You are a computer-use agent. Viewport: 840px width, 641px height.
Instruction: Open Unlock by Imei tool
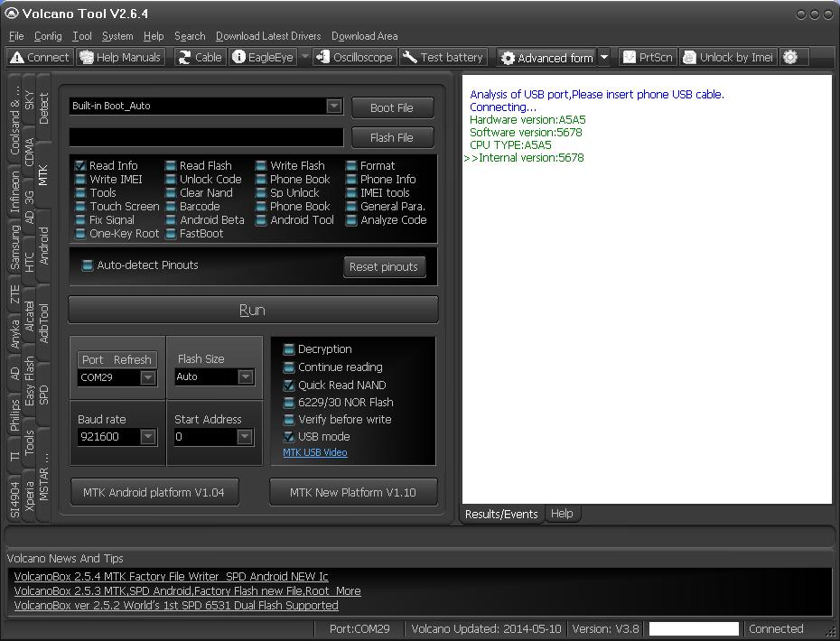coord(729,57)
